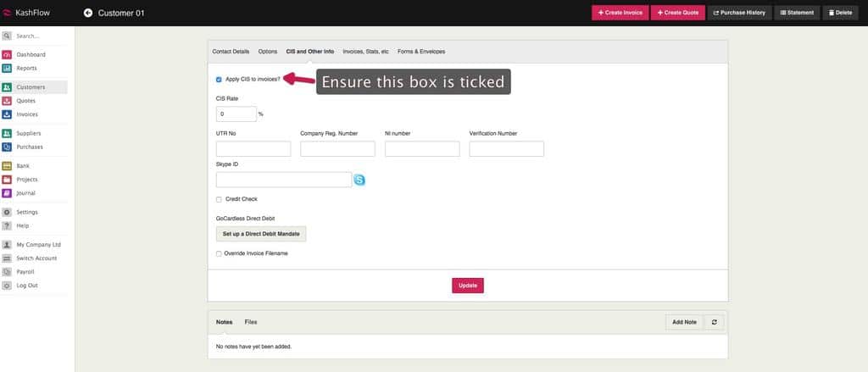Click the back arrow beside Customer 01
Viewport: 868px width, 372px height.
[x=88, y=13]
